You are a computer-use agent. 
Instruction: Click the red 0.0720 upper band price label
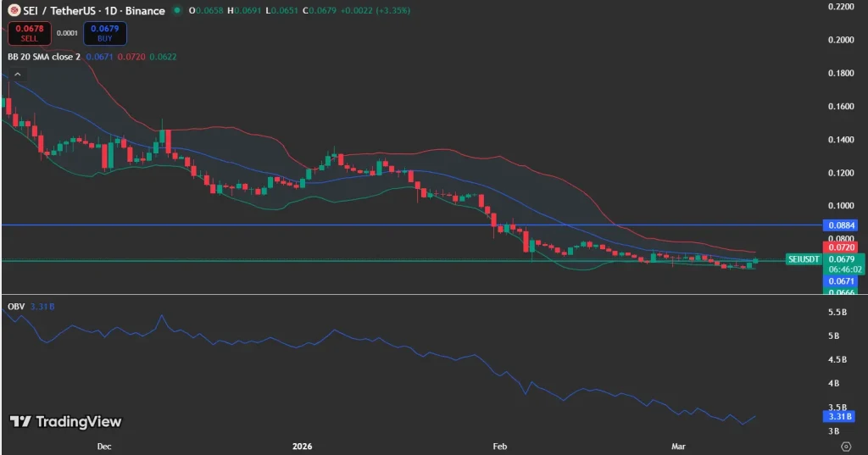tap(842, 247)
